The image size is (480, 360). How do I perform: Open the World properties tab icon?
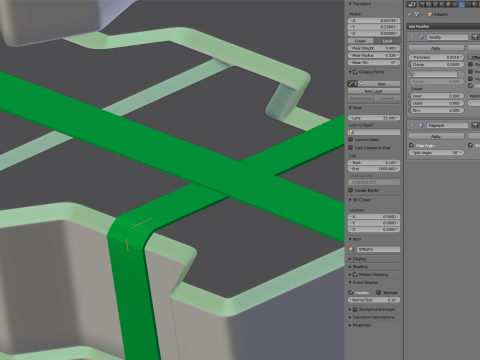[x=442, y=4]
